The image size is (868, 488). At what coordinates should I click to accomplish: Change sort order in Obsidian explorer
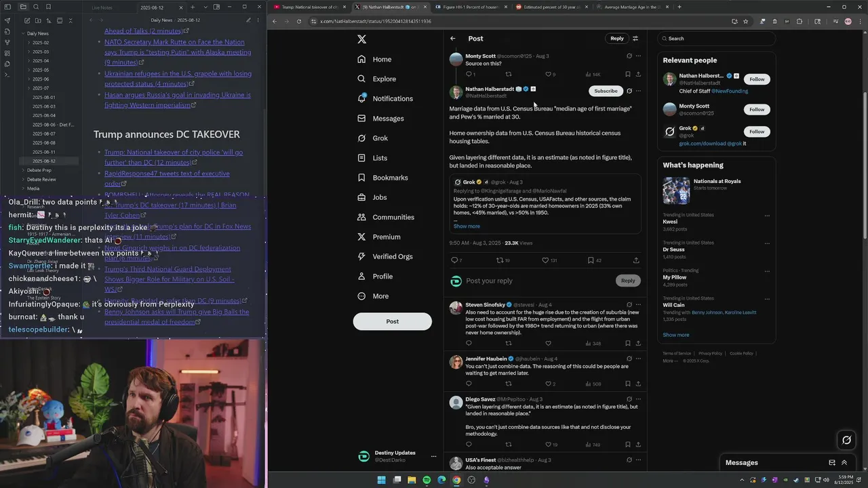tap(48, 21)
